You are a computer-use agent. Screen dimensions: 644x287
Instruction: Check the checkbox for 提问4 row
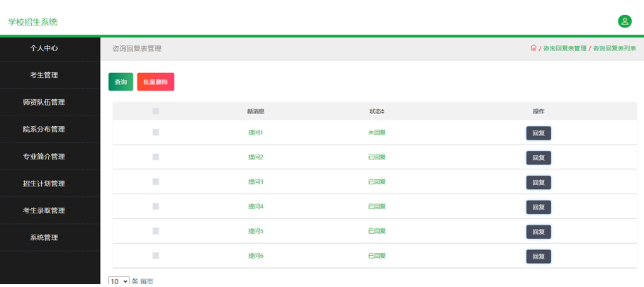click(156, 206)
